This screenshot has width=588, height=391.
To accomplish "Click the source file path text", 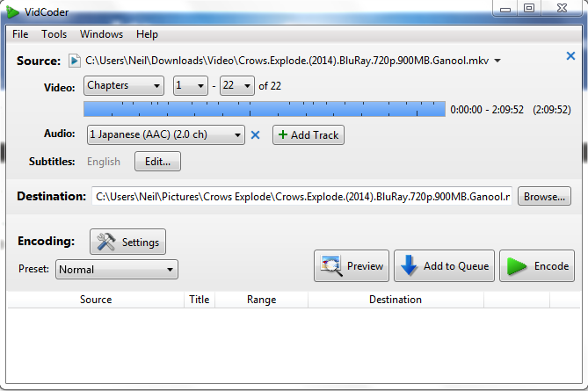I will pos(287,61).
